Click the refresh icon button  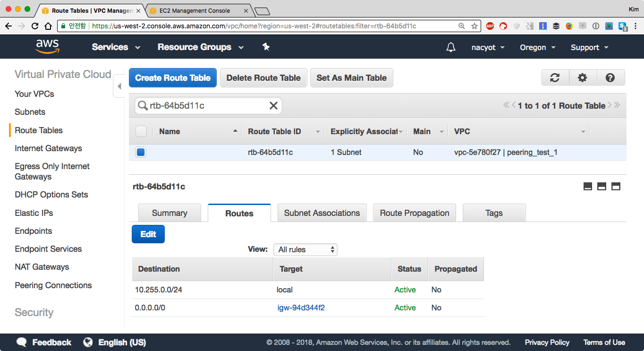555,78
